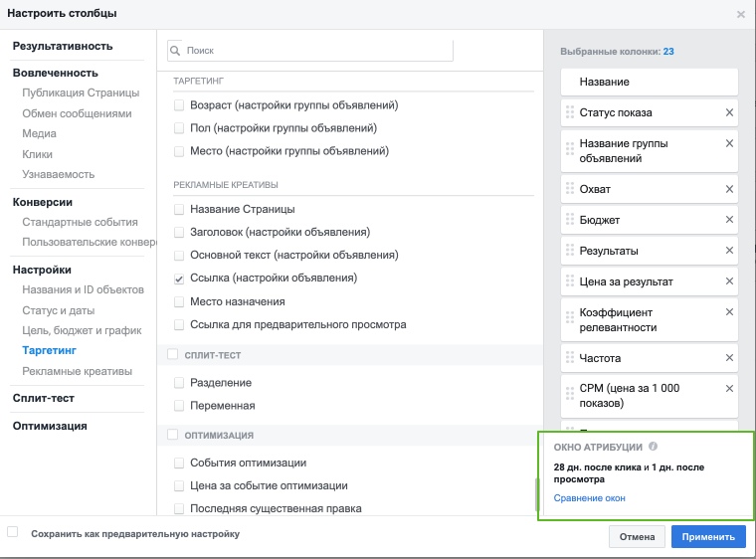The height and width of the screenshot is (559, 756).
Task: Go to Узнаваемость subsection
Action: click(59, 174)
